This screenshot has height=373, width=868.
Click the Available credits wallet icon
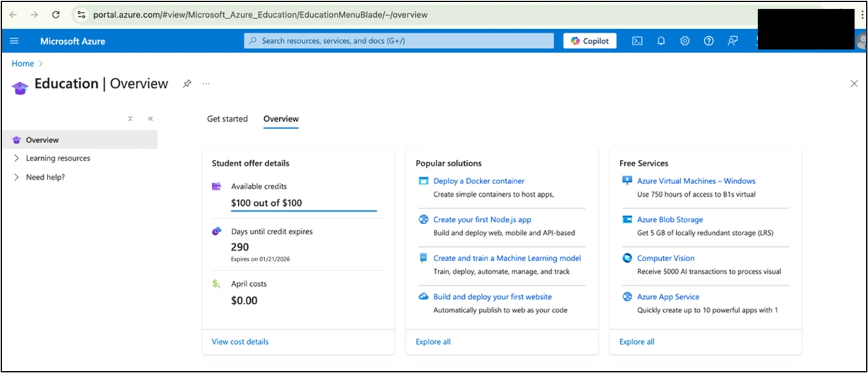(217, 187)
